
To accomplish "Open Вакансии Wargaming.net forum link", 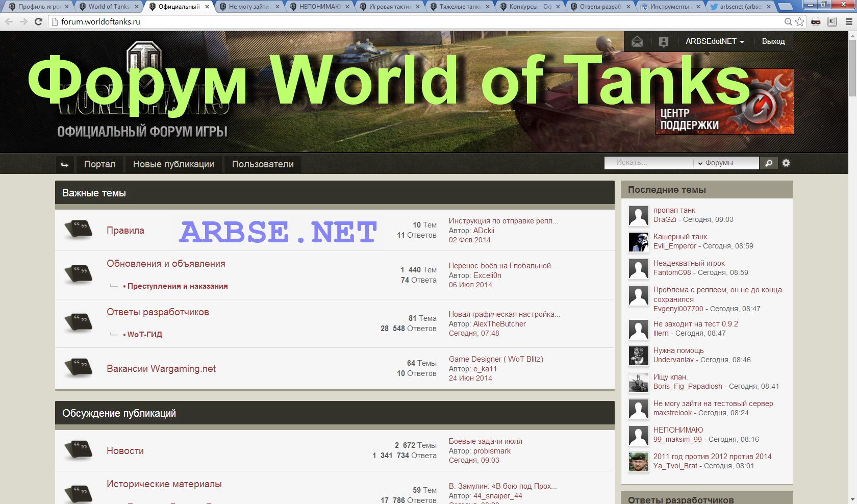I will pyautogui.click(x=161, y=369).
